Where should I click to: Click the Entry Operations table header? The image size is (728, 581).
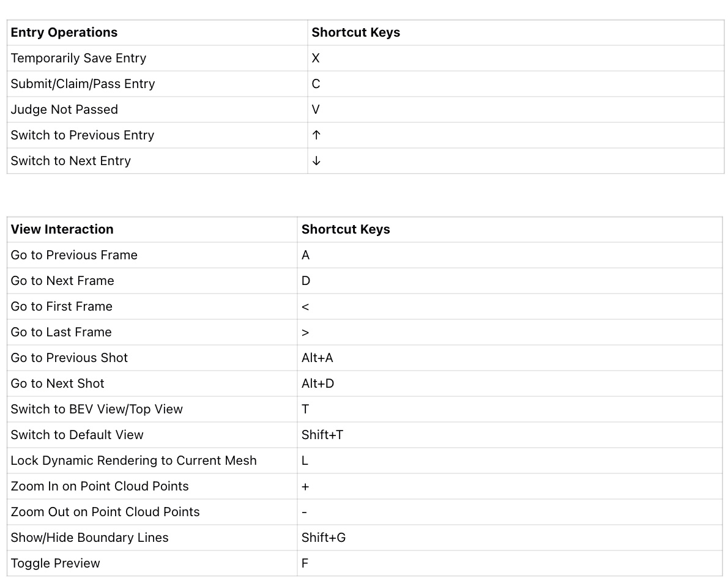(64, 32)
